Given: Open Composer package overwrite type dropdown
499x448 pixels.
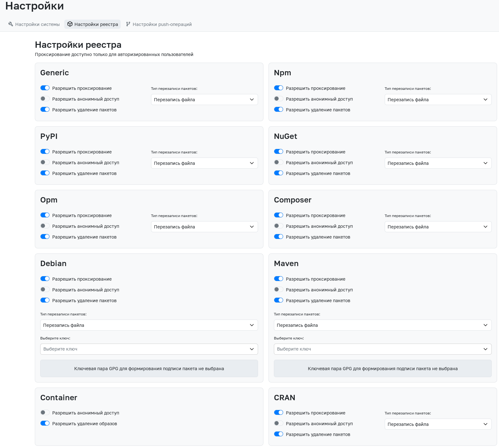Looking at the screenshot, I should (x=438, y=227).
